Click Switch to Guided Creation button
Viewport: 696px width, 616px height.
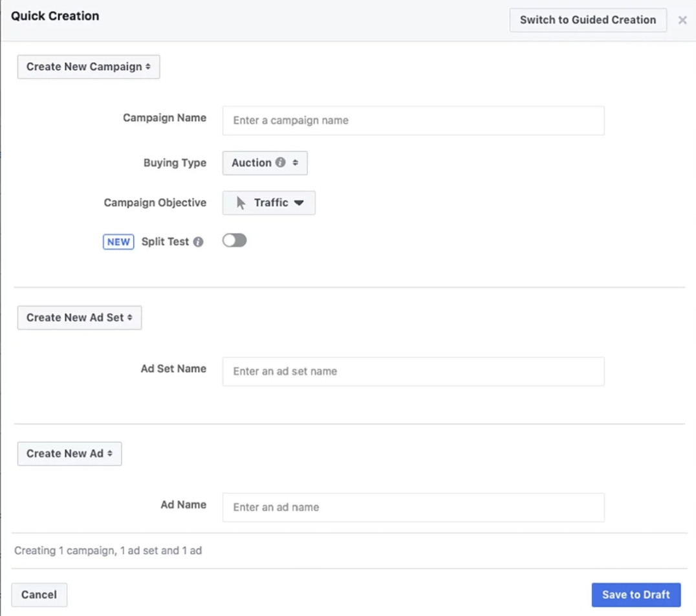(x=588, y=20)
